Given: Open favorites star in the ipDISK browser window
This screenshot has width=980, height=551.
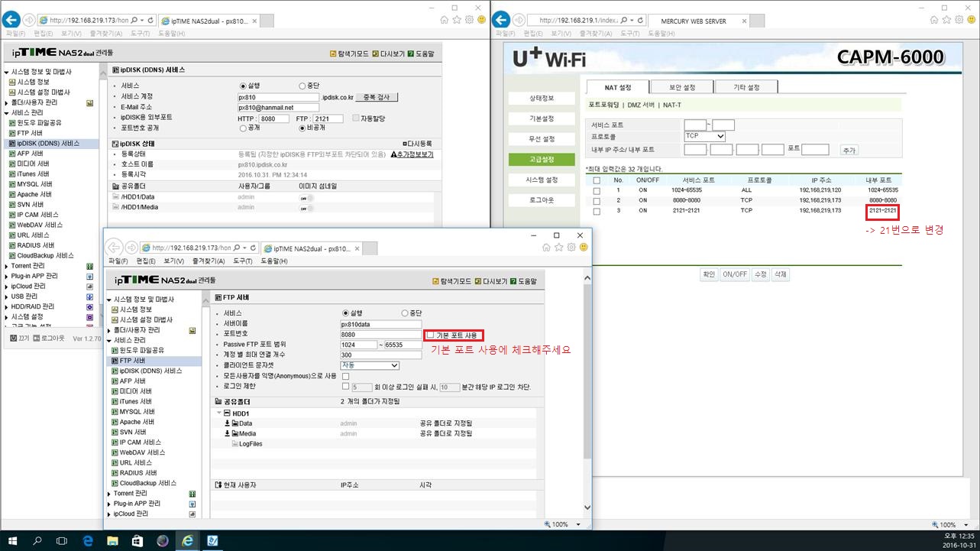Looking at the screenshot, I should pyautogui.click(x=456, y=20).
